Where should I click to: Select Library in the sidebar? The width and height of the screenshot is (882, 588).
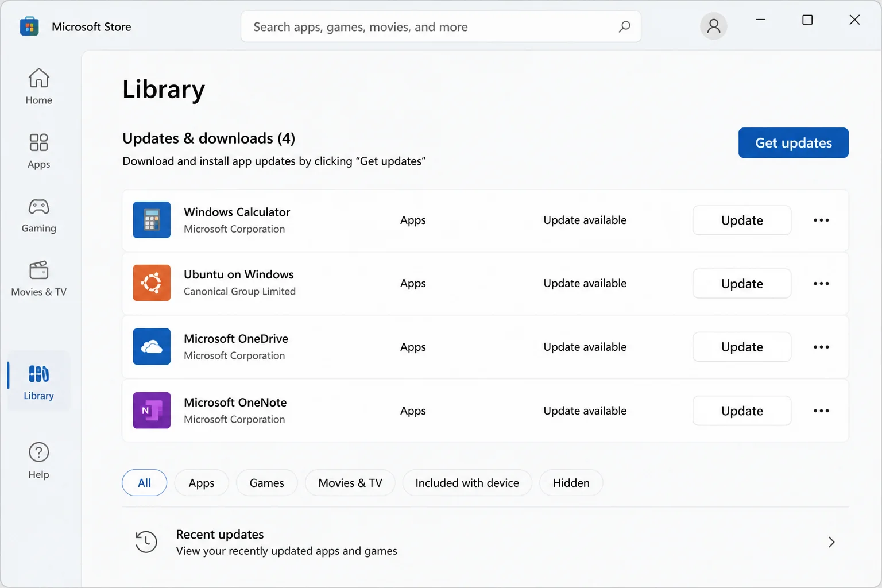[38, 382]
